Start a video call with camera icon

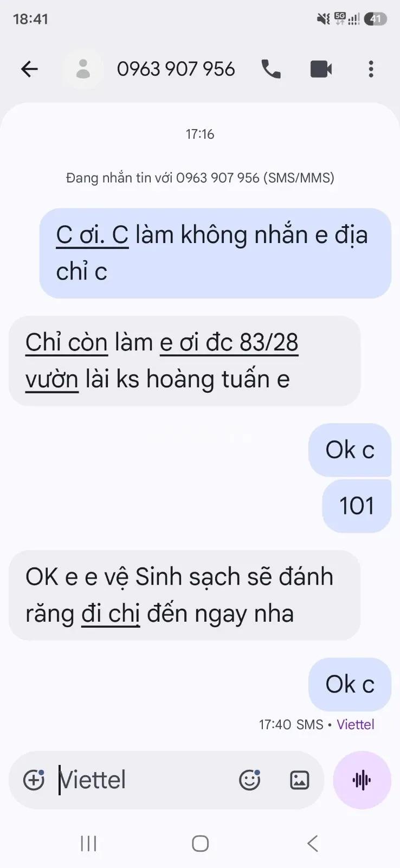tap(321, 69)
